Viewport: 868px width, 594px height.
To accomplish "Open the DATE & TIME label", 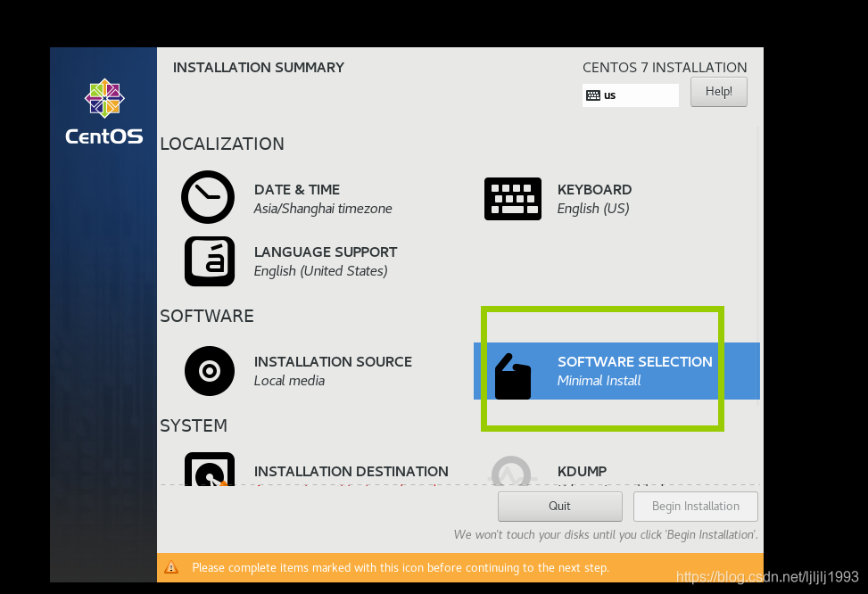I will 297,189.
